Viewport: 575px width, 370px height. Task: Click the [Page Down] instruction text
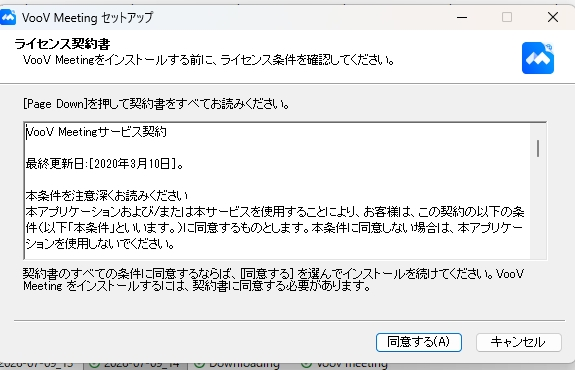(x=156, y=104)
